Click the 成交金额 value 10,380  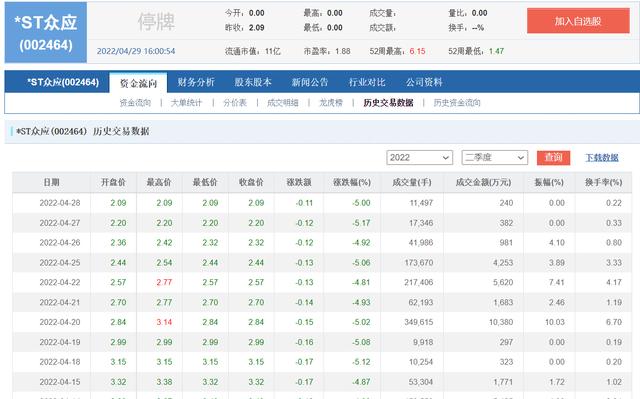(501, 322)
